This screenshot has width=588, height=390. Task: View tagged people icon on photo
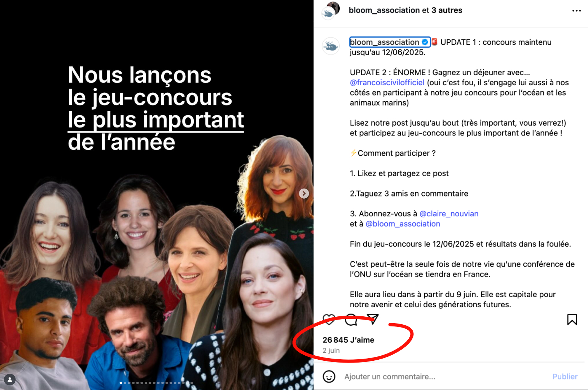[x=10, y=380]
